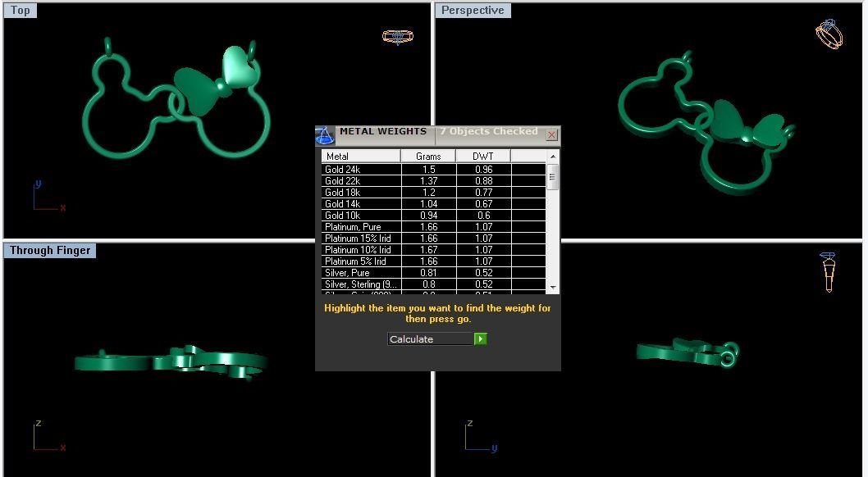Click the 0.88 DWT value for Gold 22k

[x=483, y=181]
